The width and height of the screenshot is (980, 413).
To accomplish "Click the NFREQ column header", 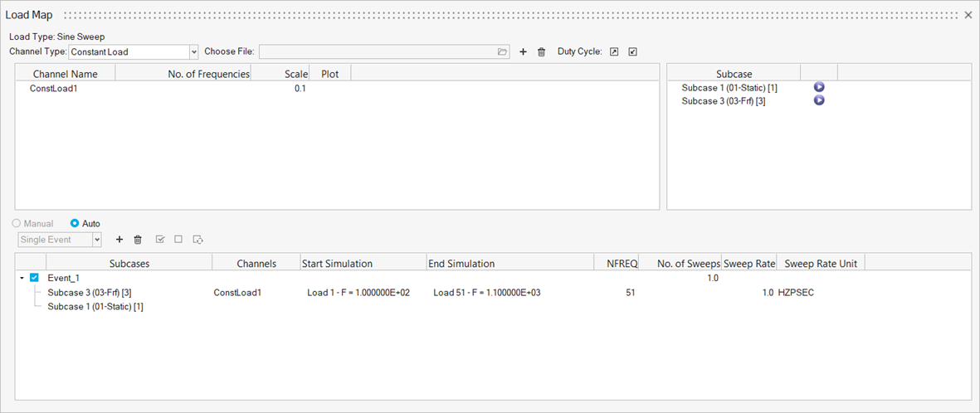I will point(616,264).
